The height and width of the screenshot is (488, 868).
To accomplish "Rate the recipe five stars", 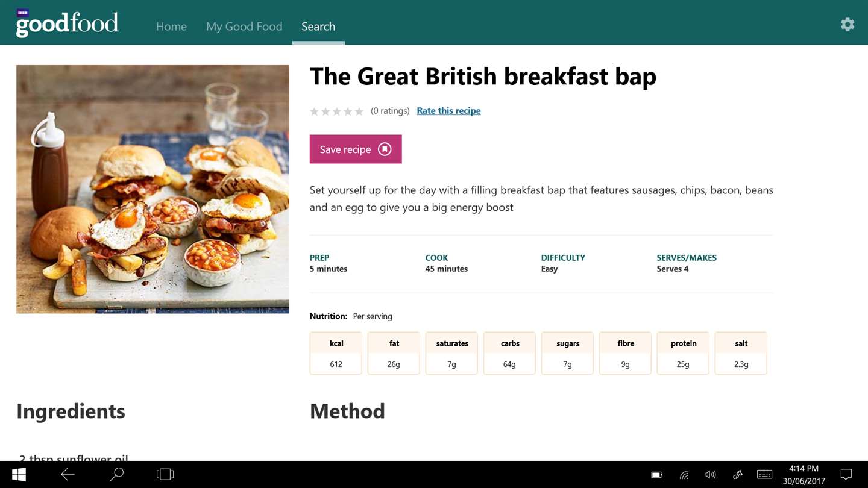I will pos(359,111).
